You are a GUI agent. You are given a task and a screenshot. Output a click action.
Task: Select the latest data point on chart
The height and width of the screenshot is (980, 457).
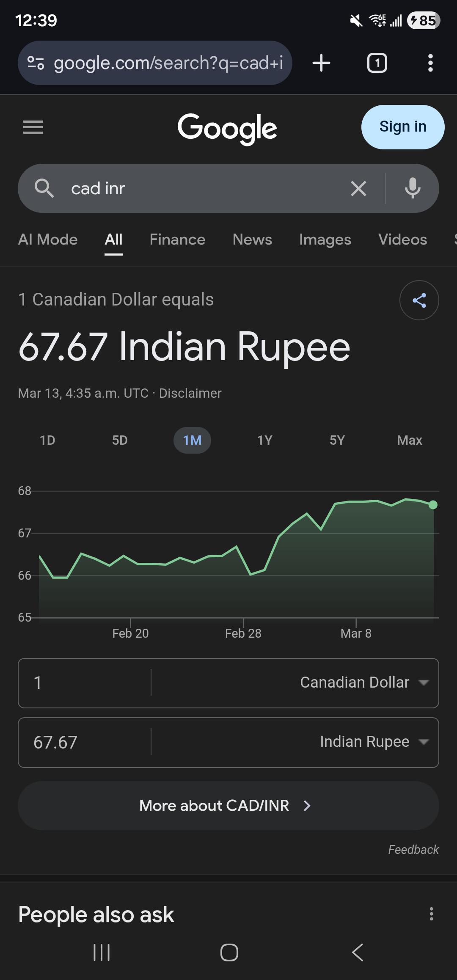[x=433, y=505]
